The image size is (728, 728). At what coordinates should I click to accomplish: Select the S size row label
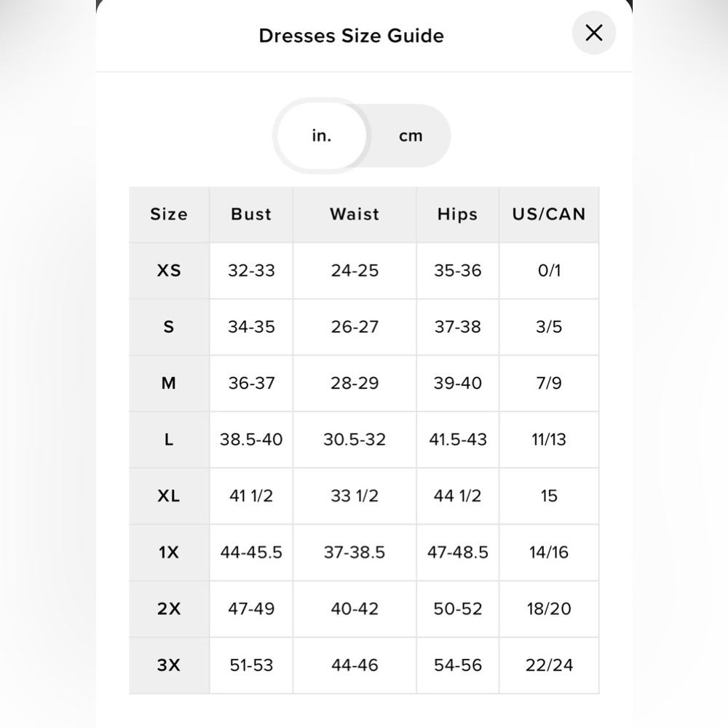pos(169,327)
